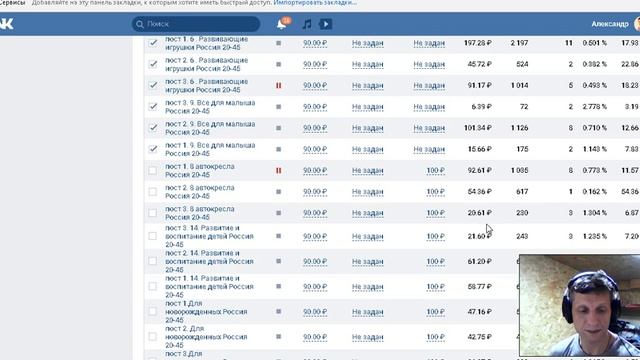Open the notifications bell
Viewport: 640px width, 360px height.
[x=282, y=23]
